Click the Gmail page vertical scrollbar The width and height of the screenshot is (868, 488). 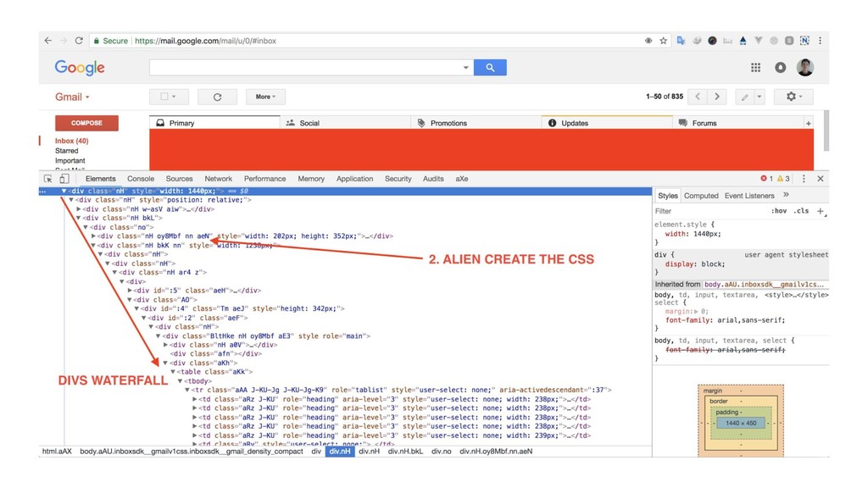click(826, 130)
